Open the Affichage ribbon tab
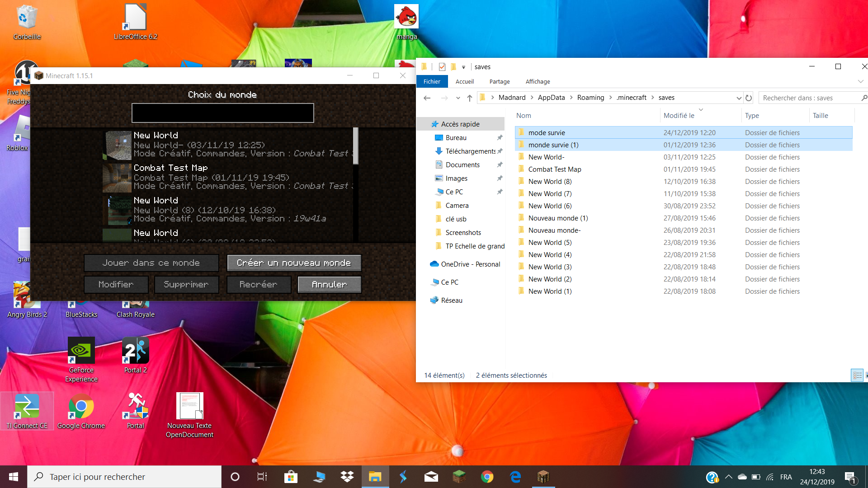 pyautogui.click(x=538, y=81)
